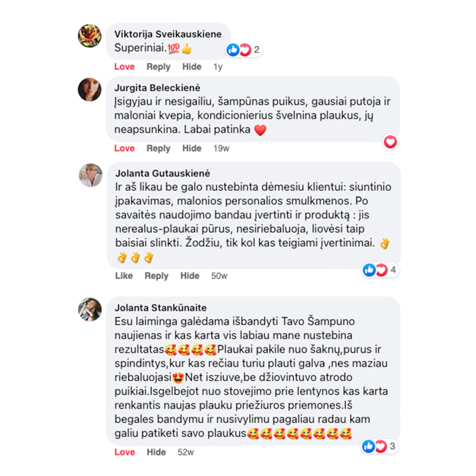Open Jurgita Beleckienė name link
476x476 pixels.
tap(157, 88)
